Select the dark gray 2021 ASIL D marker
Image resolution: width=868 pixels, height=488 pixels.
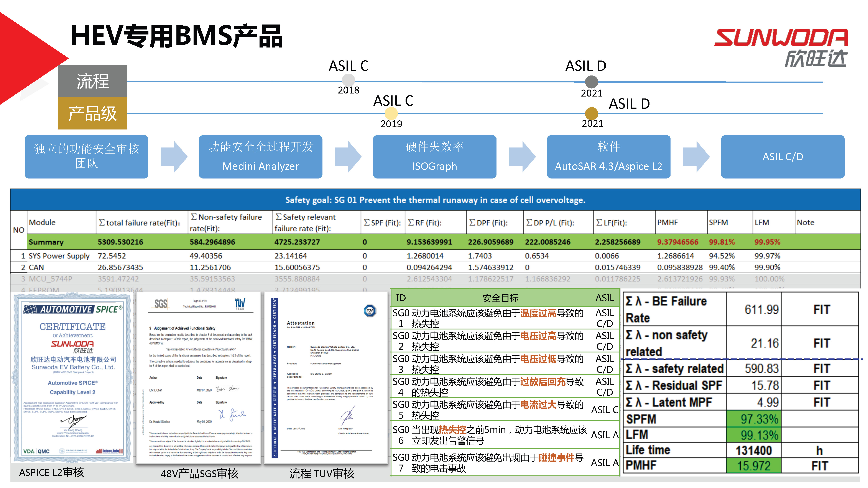click(591, 82)
